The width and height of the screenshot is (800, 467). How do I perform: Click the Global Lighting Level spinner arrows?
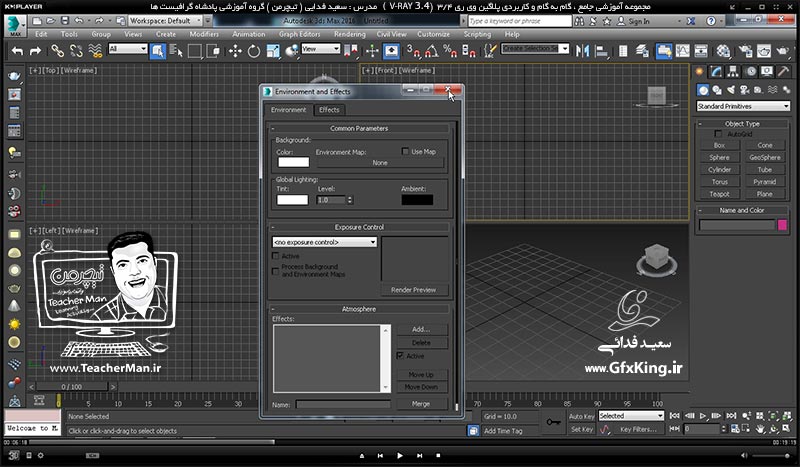(350, 200)
